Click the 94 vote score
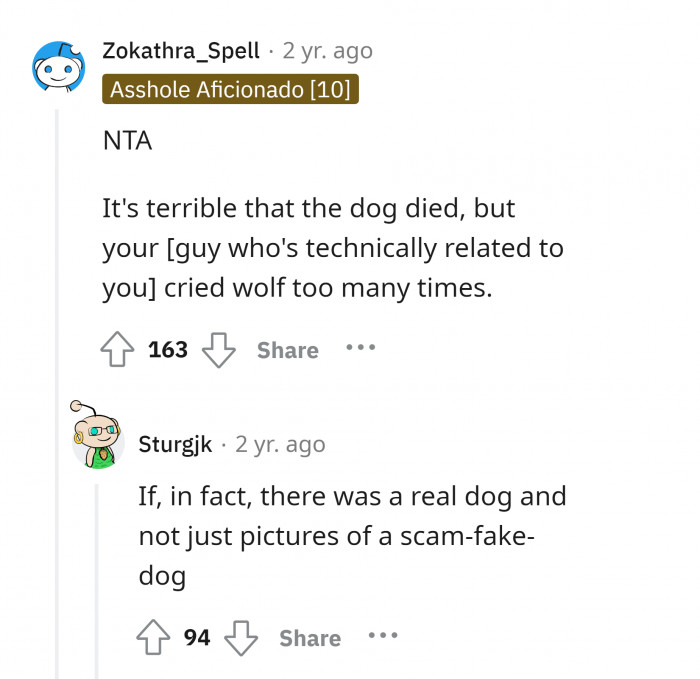700x679 pixels. (197, 638)
